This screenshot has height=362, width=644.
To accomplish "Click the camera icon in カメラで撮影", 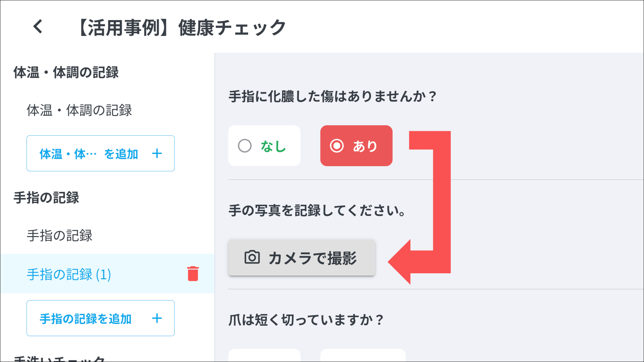I will tap(252, 257).
